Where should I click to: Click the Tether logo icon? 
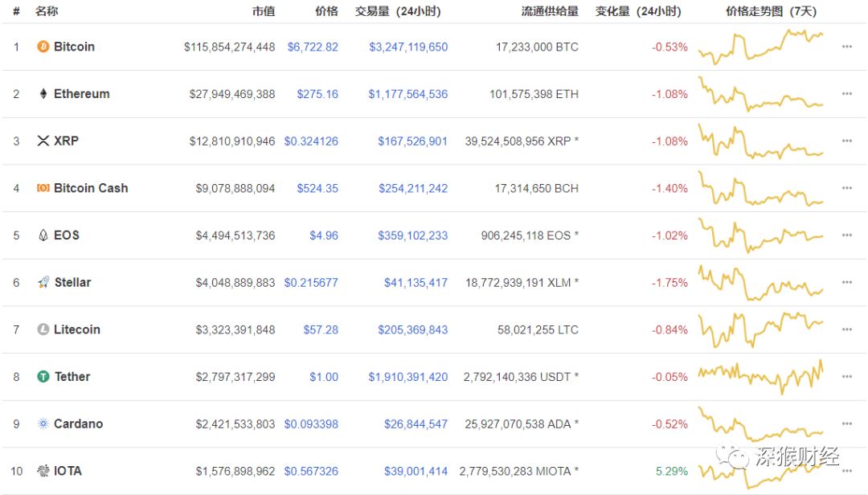click(x=43, y=377)
